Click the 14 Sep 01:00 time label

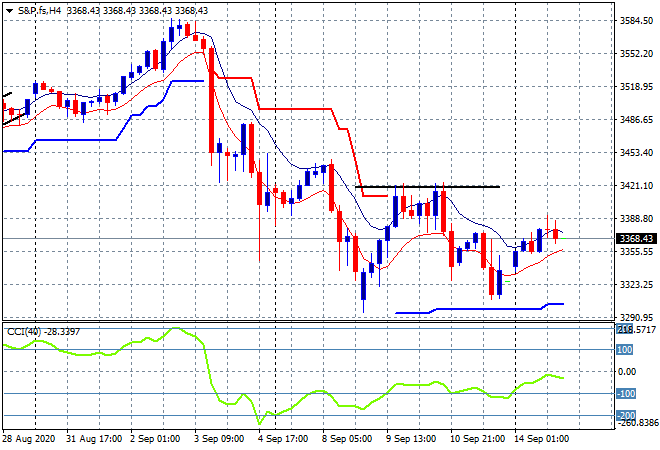click(541, 439)
